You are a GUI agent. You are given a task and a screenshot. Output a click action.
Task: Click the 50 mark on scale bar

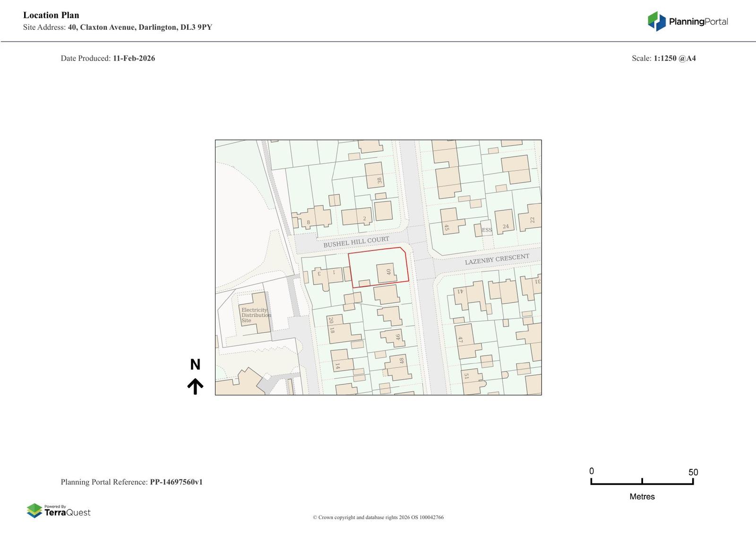click(693, 472)
